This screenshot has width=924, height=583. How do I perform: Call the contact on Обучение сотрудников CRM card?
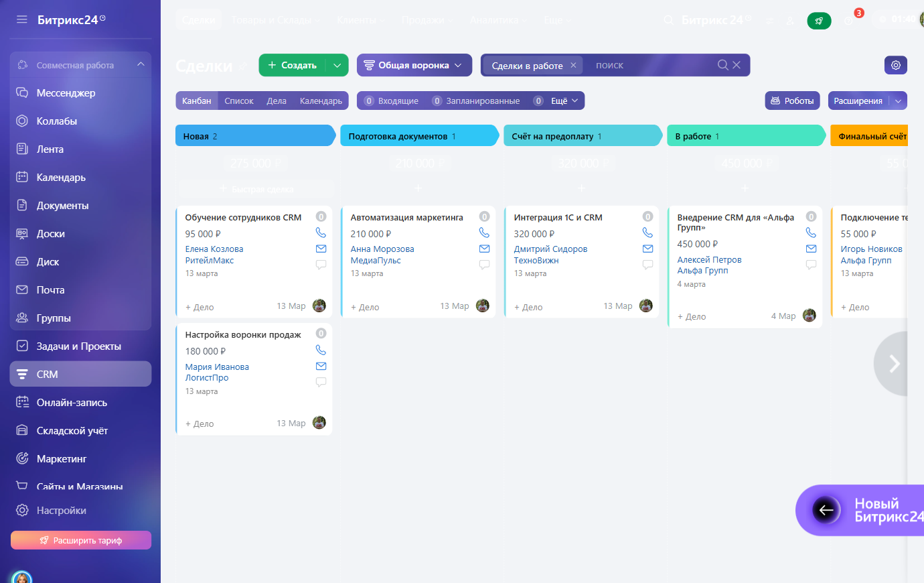(x=321, y=233)
